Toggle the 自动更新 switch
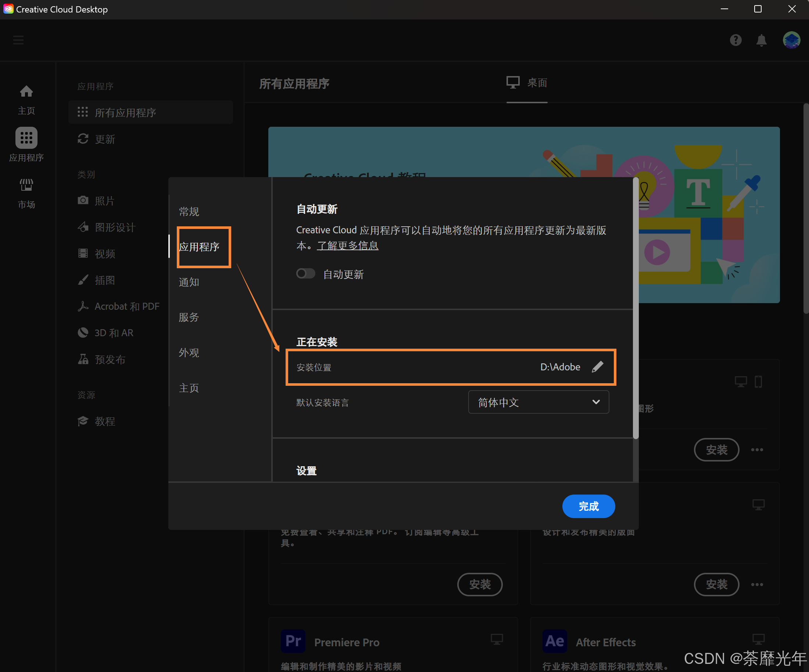 point(305,274)
